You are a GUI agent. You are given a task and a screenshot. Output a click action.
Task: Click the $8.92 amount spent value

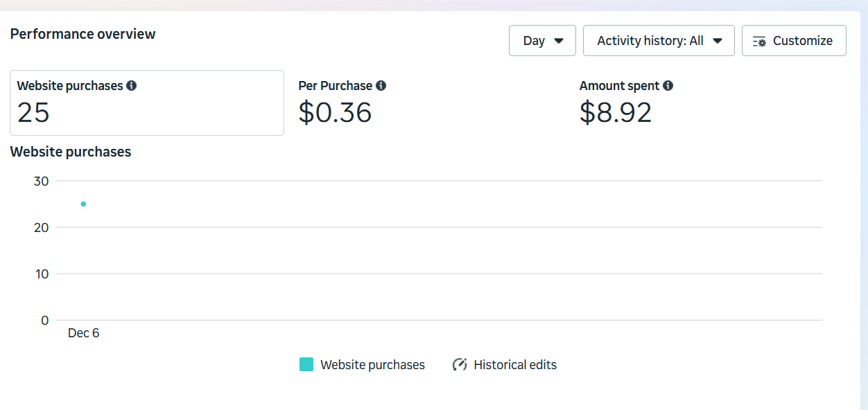[x=616, y=112]
